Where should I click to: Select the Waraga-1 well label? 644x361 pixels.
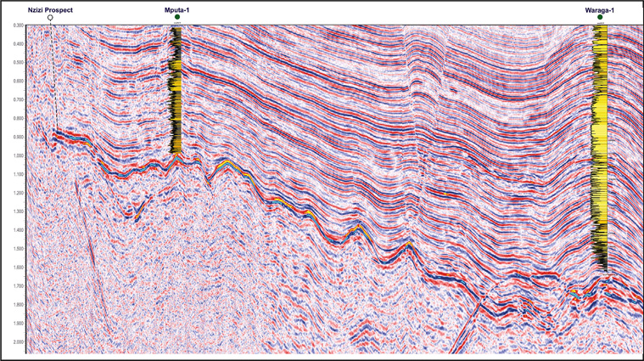(x=600, y=8)
